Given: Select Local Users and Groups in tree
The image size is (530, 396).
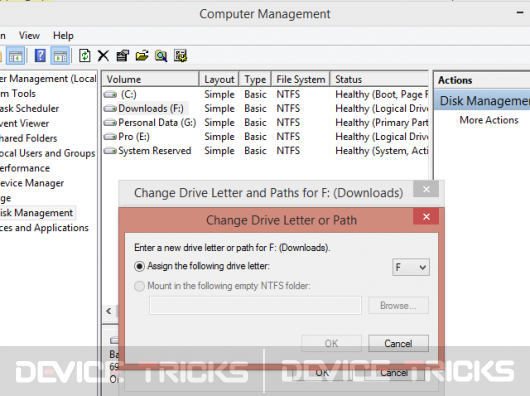Looking at the screenshot, I should coord(47,153).
